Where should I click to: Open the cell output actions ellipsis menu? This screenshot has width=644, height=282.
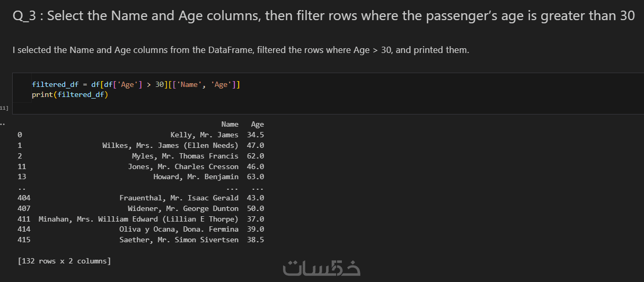[x=2, y=125]
